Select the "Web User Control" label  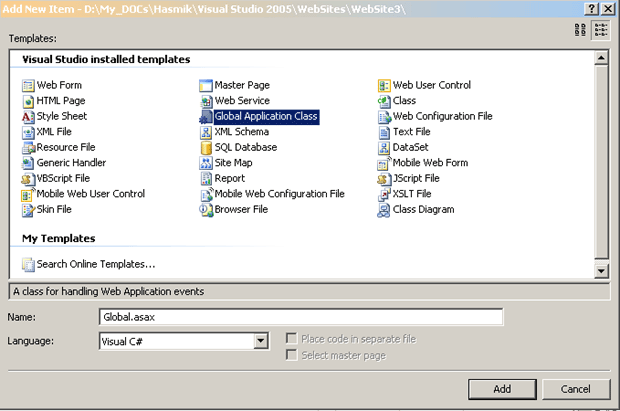(x=432, y=85)
